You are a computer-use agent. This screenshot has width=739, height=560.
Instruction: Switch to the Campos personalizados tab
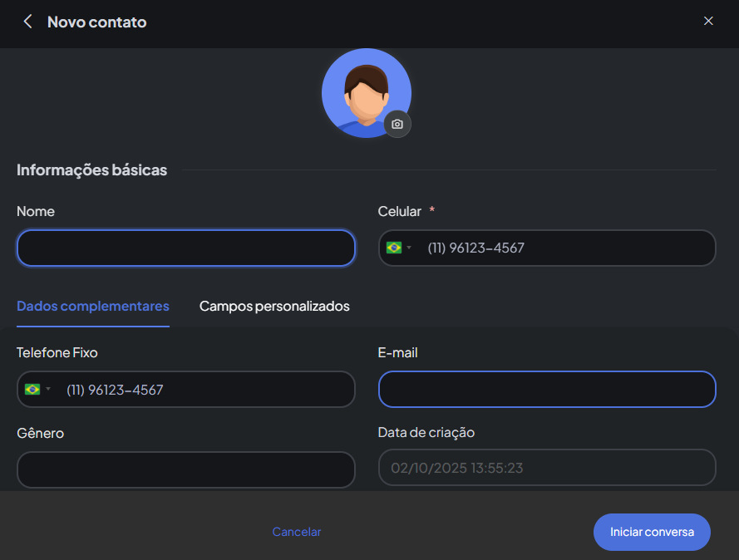(x=274, y=306)
